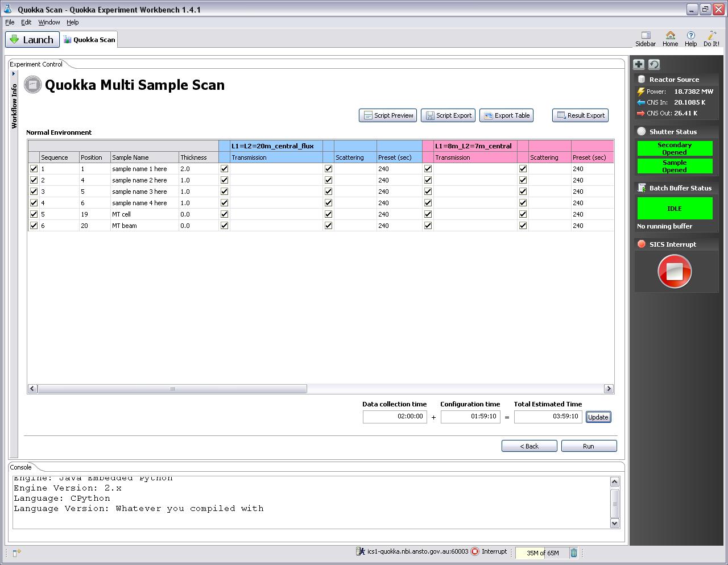Uncheck sequence 1 row checkbox
This screenshot has height=565, width=728.
(34, 169)
